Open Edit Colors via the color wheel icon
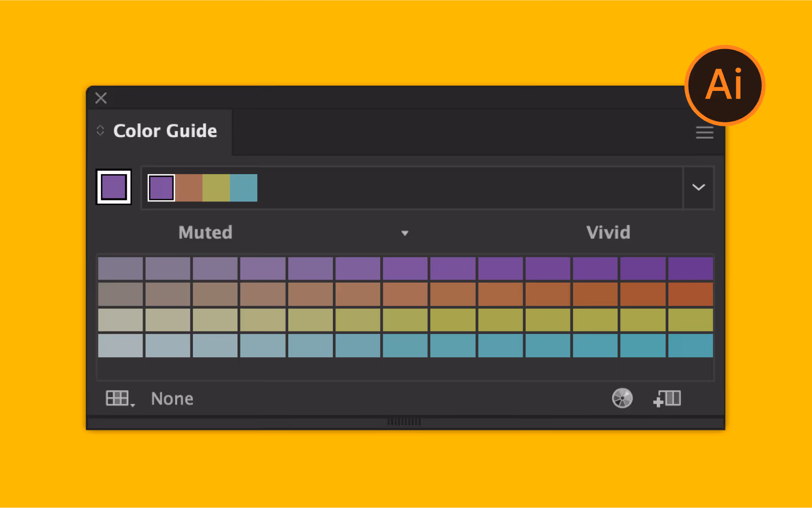The image size is (812, 508). click(x=622, y=398)
